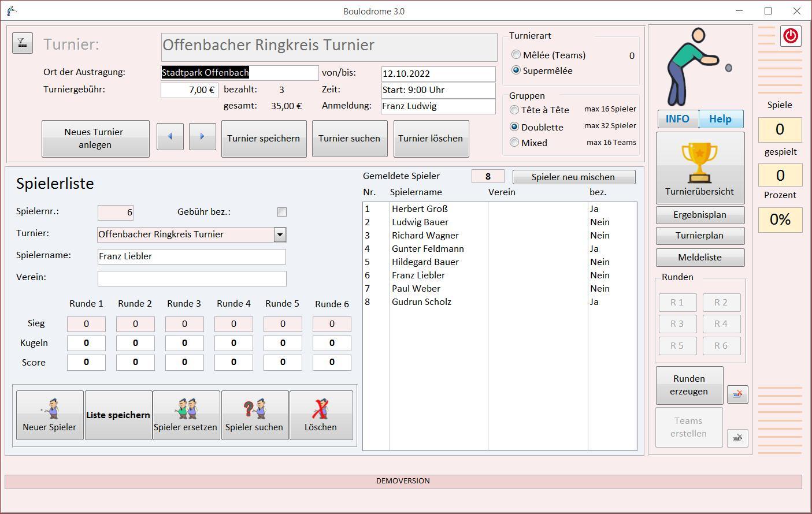
Task: Go to next tournament with right arrow
Action: pos(202,137)
